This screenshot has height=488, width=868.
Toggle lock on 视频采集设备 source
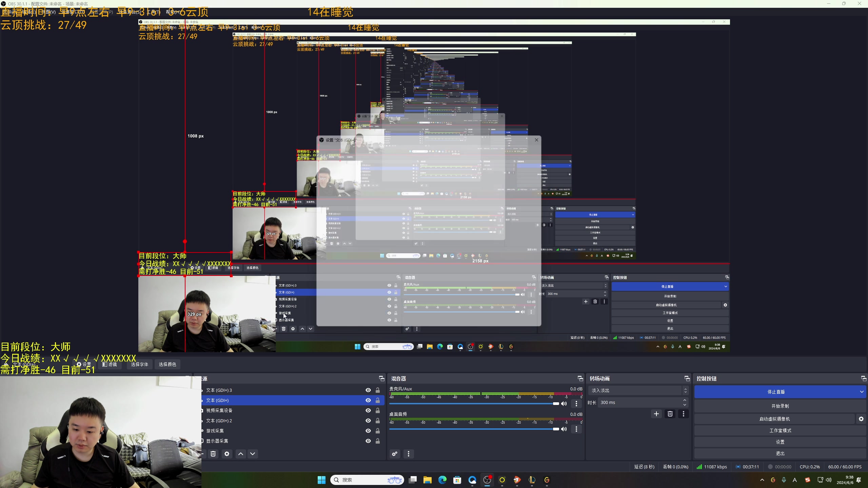click(x=378, y=410)
